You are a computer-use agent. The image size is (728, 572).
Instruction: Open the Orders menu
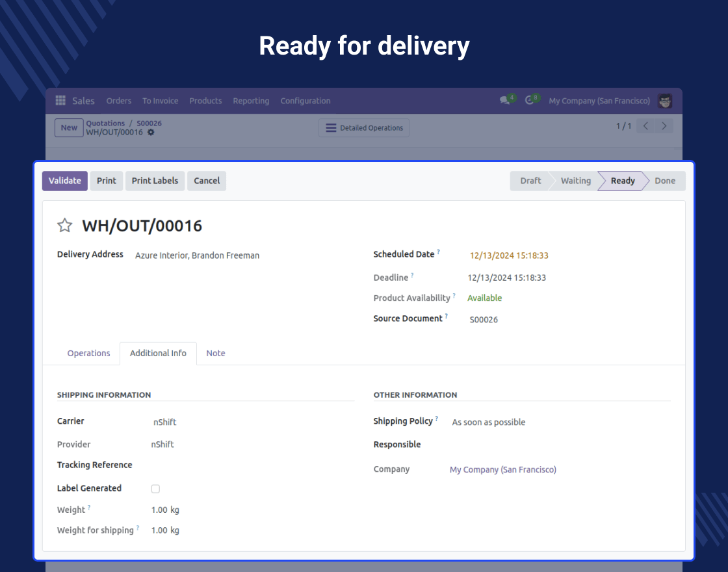[119, 101]
